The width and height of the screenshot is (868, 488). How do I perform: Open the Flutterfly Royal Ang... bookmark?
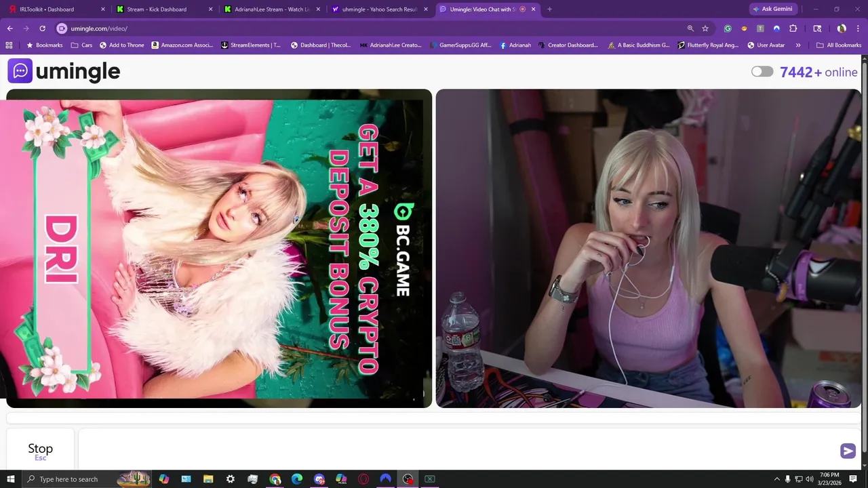pos(709,45)
